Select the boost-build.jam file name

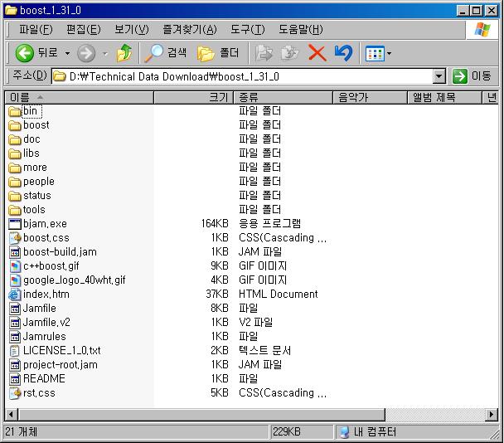coord(60,252)
